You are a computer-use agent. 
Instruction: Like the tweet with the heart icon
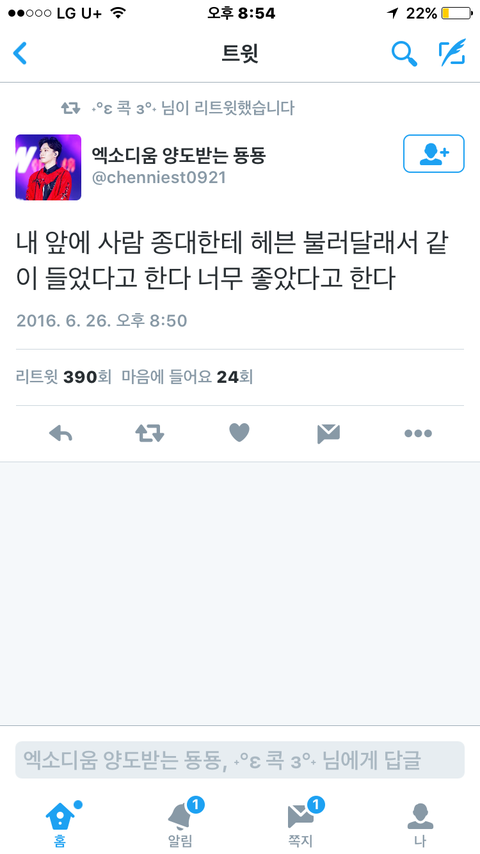(239, 433)
